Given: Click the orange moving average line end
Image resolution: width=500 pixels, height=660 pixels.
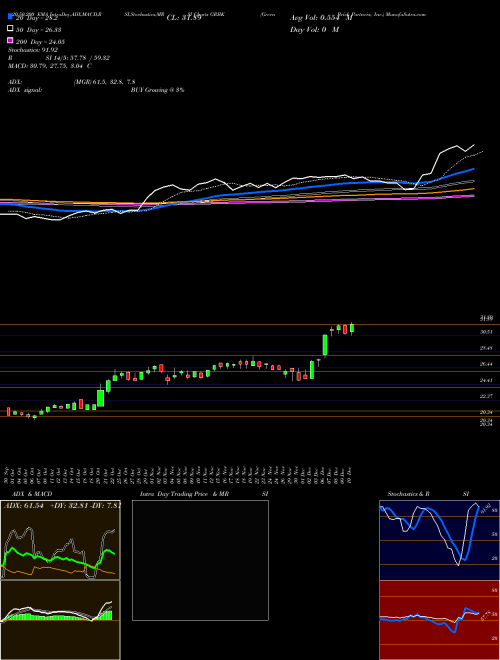Looking at the screenshot, I should [472, 189].
